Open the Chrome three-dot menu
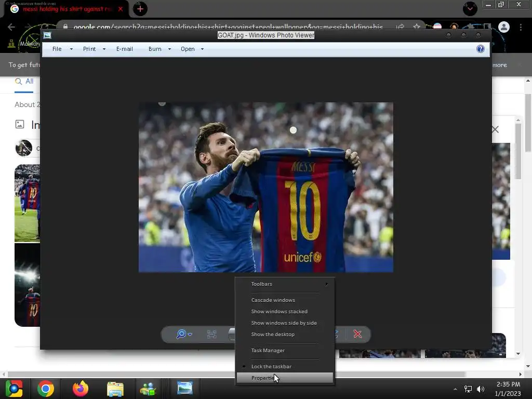This screenshot has height=399, width=532. pos(521,27)
